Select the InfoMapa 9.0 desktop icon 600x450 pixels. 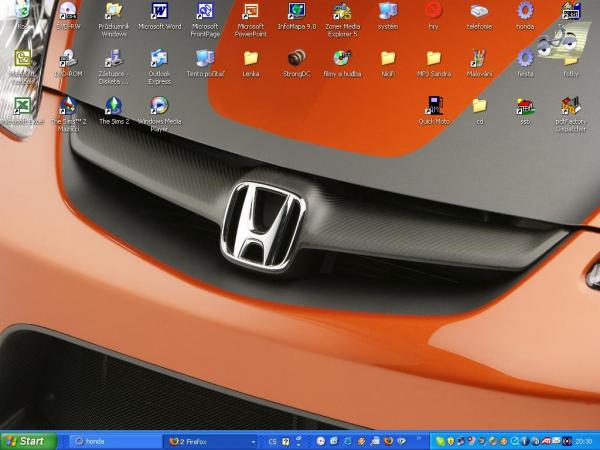[296, 12]
